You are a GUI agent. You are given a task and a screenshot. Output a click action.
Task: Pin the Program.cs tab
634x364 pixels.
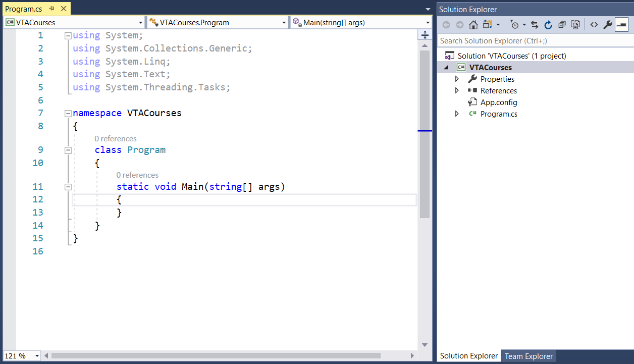[52, 9]
